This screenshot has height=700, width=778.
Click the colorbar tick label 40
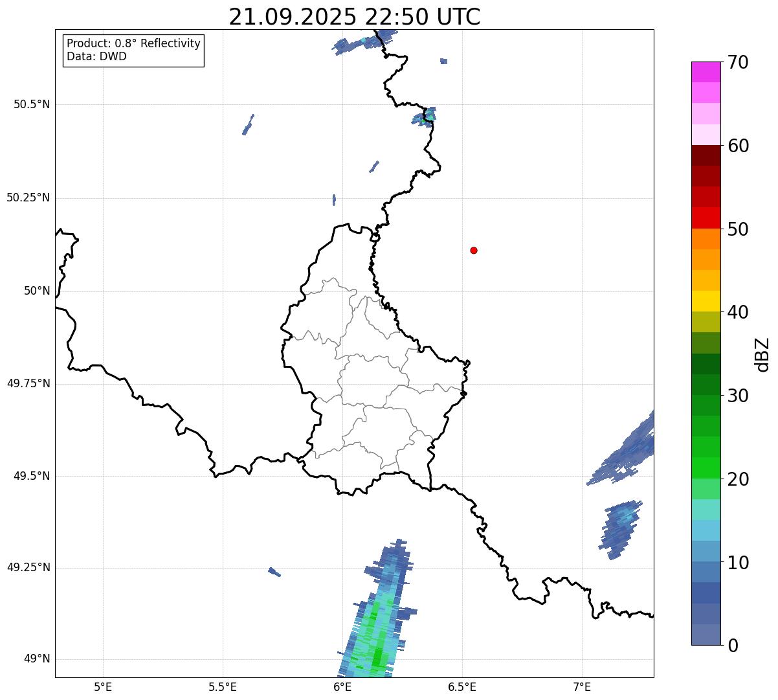pos(738,312)
